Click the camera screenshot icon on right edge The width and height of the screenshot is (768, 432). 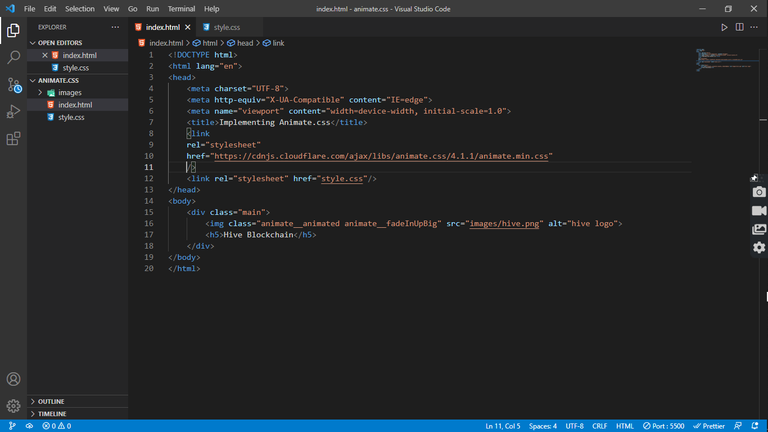coord(759,192)
